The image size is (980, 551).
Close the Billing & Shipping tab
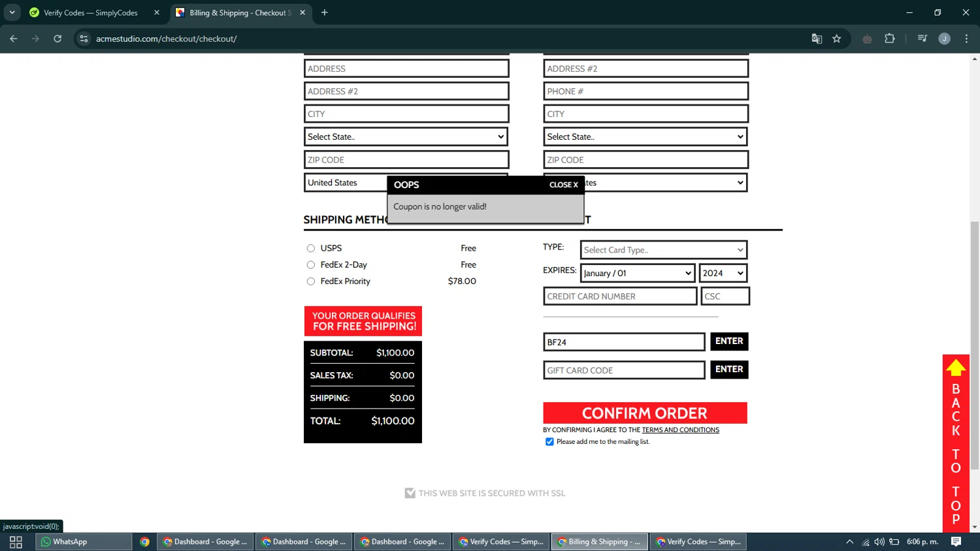(x=302, y=12)
